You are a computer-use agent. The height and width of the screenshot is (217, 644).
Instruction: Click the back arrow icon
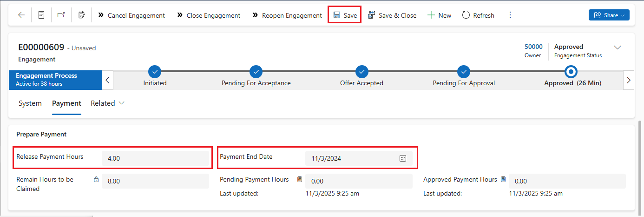[x=21, y=15]
